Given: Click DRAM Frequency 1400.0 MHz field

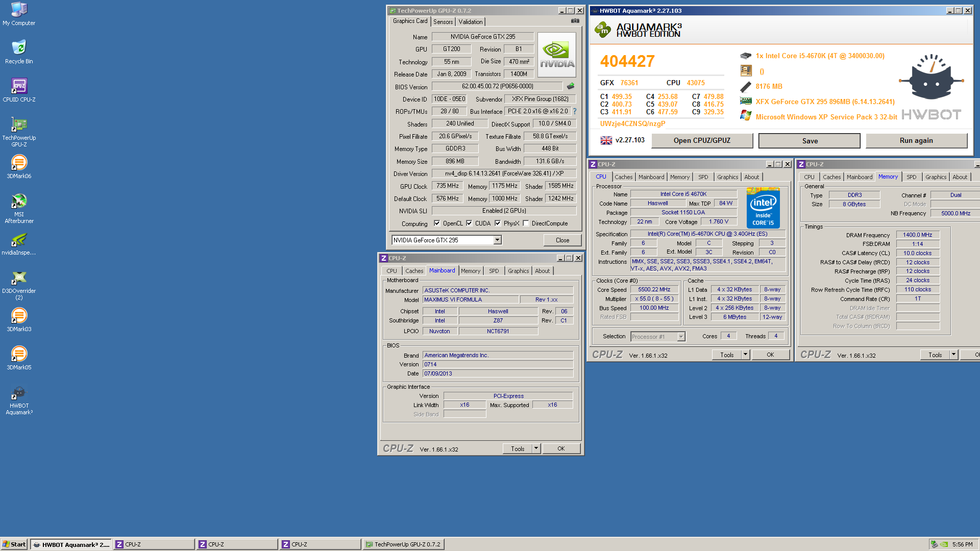Looking at the screenshot, I should (x=917, y=235).
